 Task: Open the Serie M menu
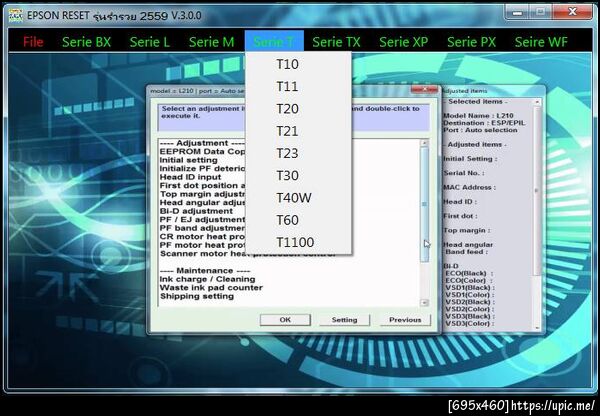211,42
